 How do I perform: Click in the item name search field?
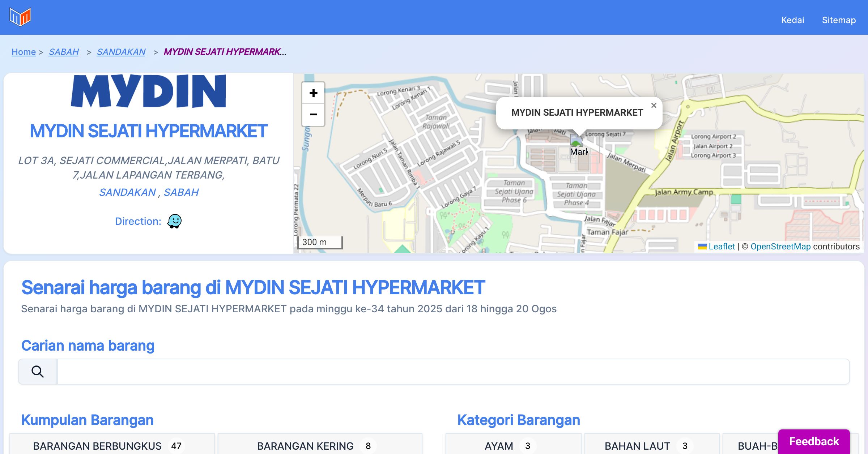click(453, 372)
